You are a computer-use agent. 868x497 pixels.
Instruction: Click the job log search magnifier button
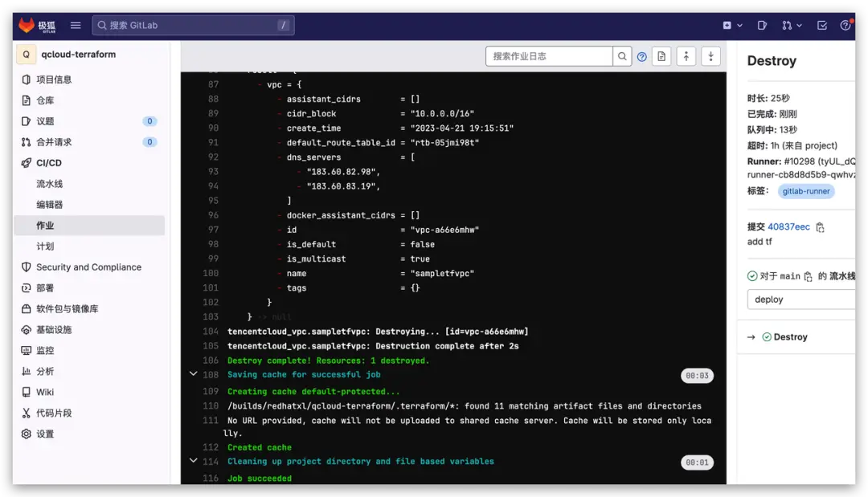point(622,56)
